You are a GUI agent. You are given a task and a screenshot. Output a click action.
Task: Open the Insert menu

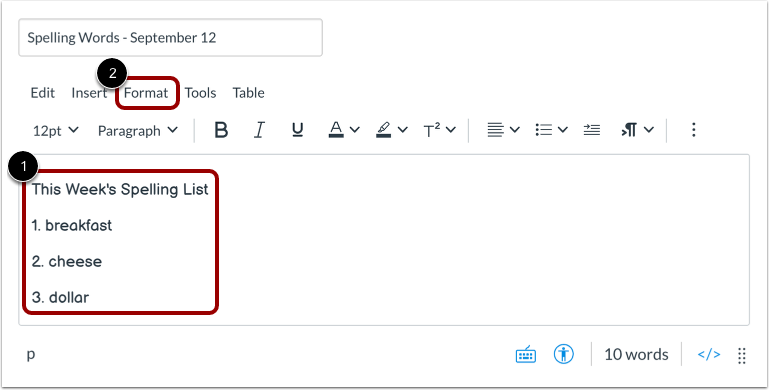[89, 93]
